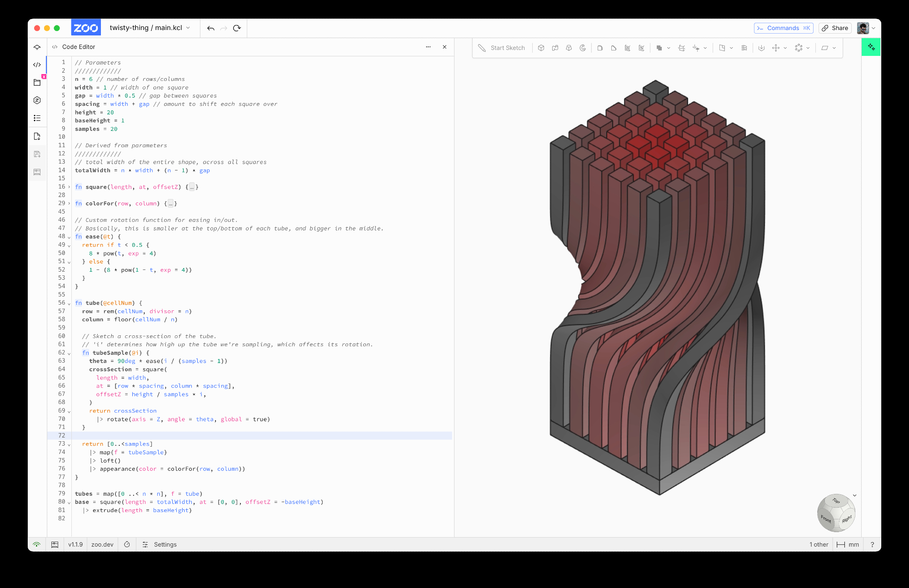Collapse the ease function at line 48
This screenshot has height=588, width=909.
(x=69, y=237)
